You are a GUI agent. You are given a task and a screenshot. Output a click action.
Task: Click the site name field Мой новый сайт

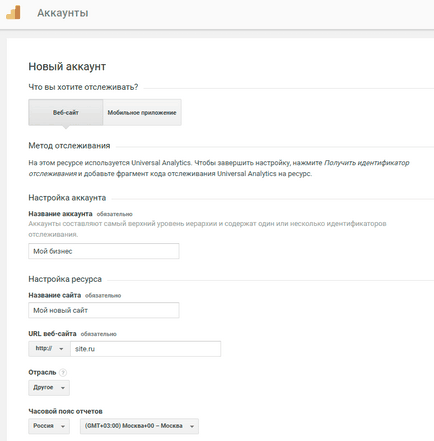pos(104,310)
